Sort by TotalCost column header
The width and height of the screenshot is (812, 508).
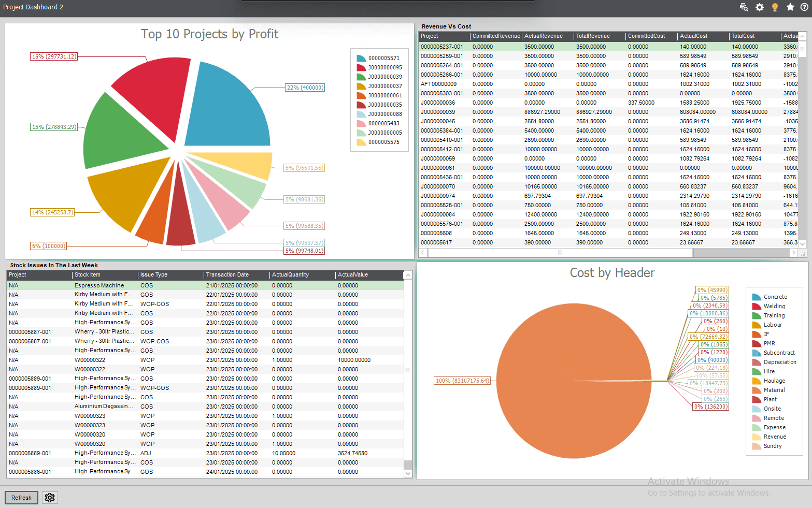tap(755, 36)
